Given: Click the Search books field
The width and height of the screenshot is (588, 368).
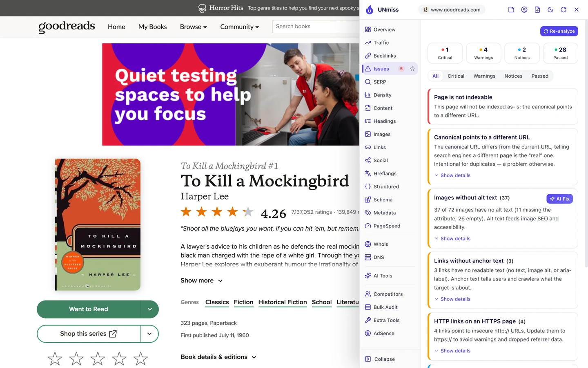Looking at the screenshot, I should coord(316,27).
